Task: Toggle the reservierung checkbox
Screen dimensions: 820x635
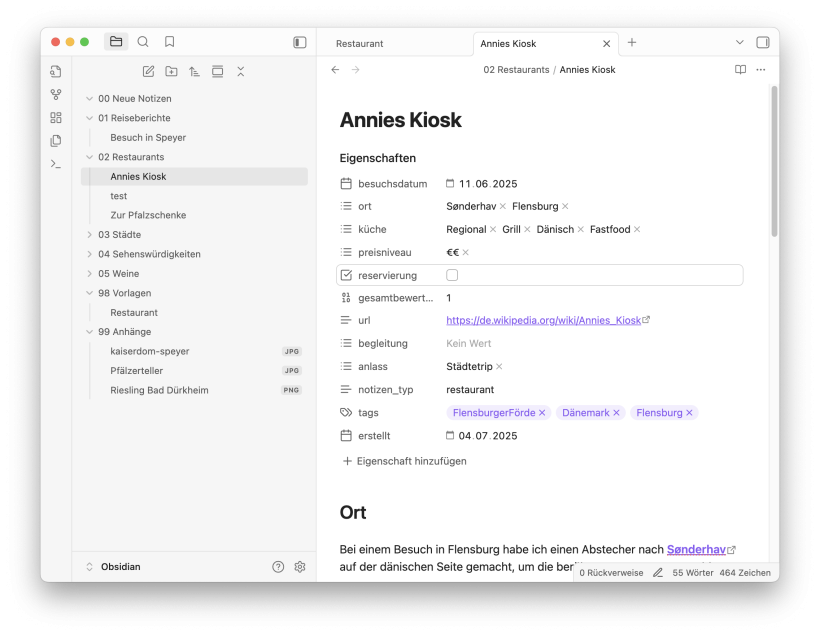Action: (x=452, y=275)
